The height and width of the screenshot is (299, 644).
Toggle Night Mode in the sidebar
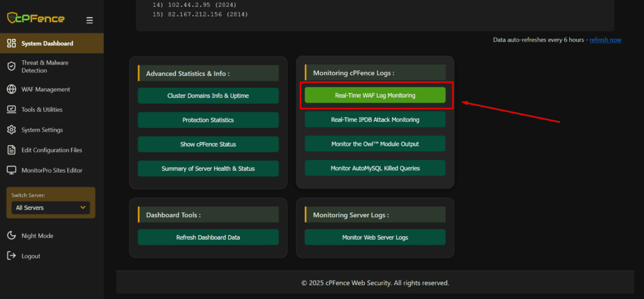(x=36, y=236)
